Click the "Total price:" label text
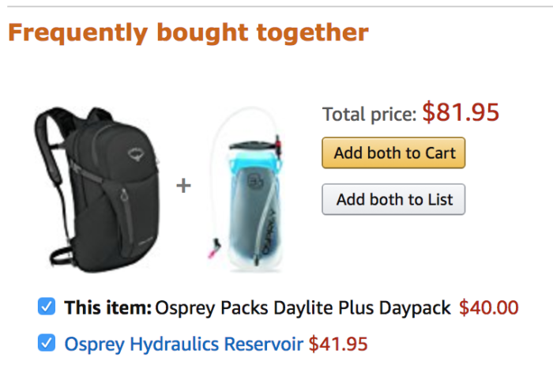Image resolution: width=553 pixels, height=392 pixels. click(x=369, y=115)
